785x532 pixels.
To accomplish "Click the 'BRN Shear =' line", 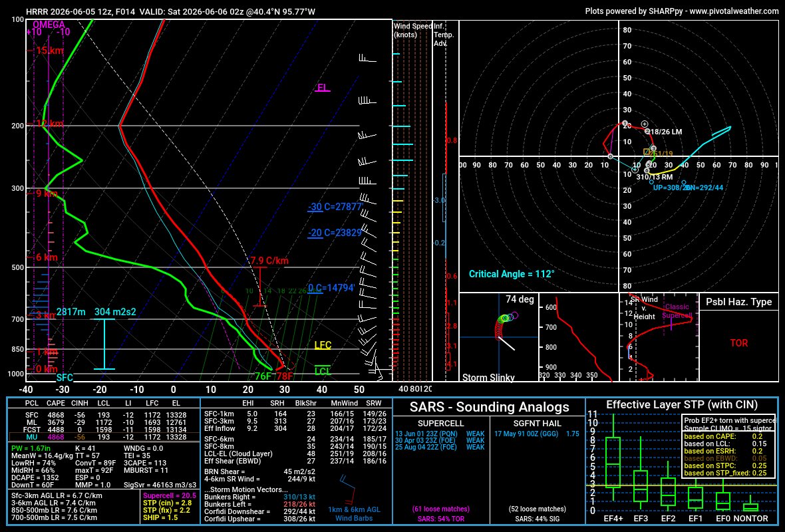I will [x=260, y=472].
